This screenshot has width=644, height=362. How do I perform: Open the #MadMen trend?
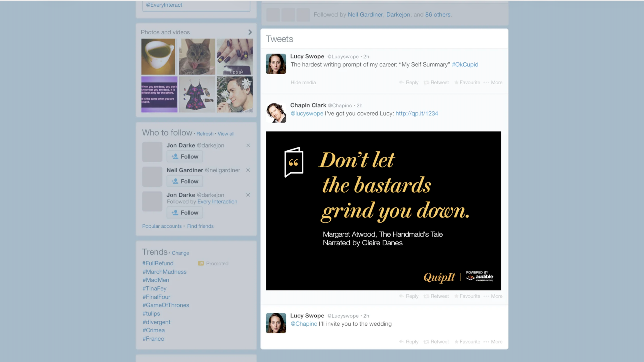[156, 280]
